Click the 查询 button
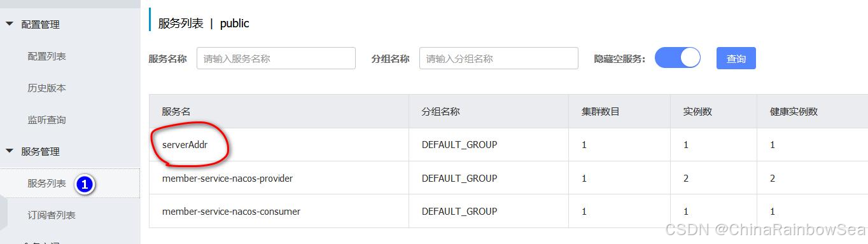Screen dimensions: 868x244 point(736,58)
